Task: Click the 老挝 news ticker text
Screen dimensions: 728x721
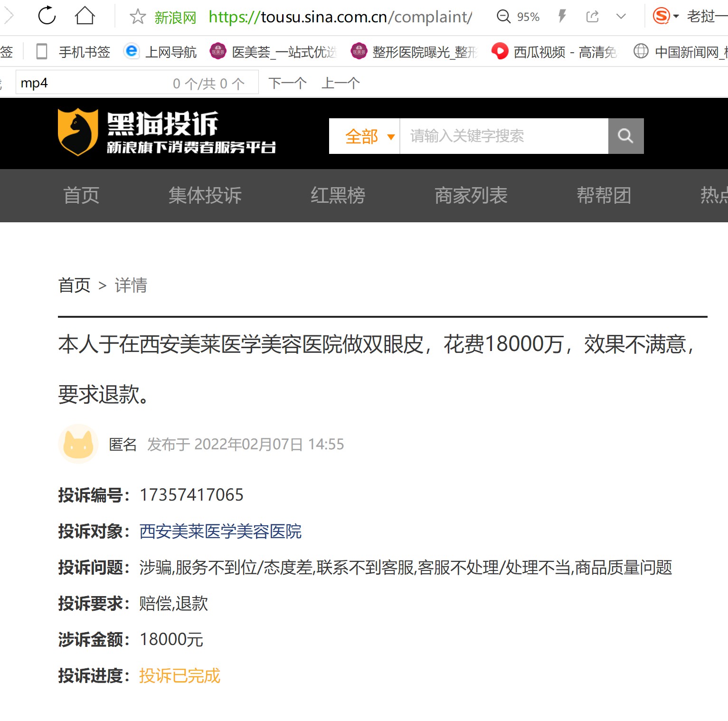Action: (707, 17)
